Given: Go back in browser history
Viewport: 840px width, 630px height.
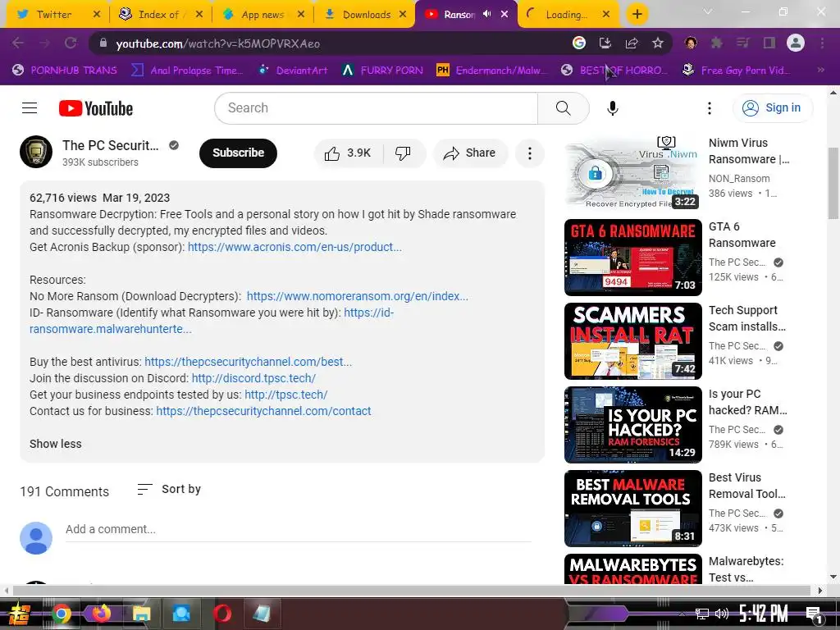Looking at the screenshot, I should 18,43.
